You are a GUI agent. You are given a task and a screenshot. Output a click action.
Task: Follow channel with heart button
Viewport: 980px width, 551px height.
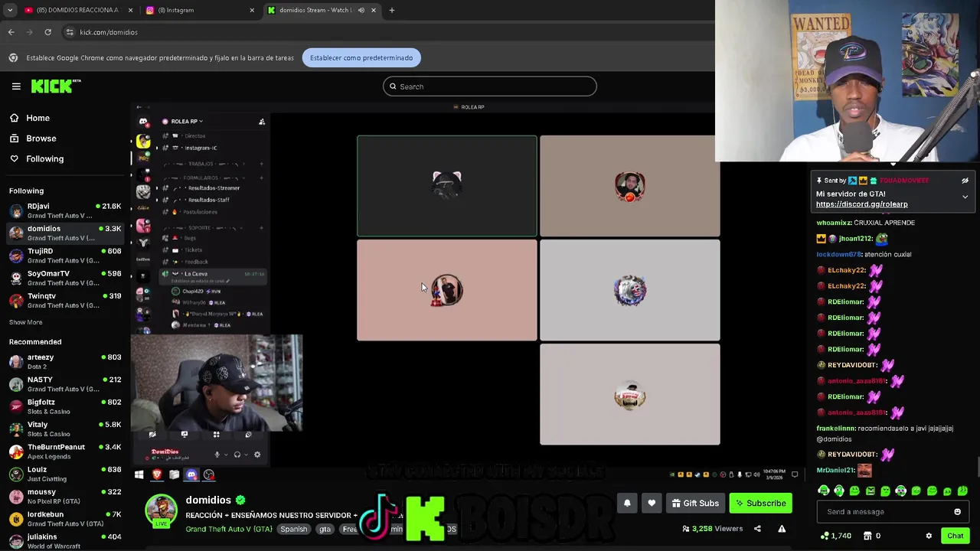pyautogui.click(x=652, y=503)
